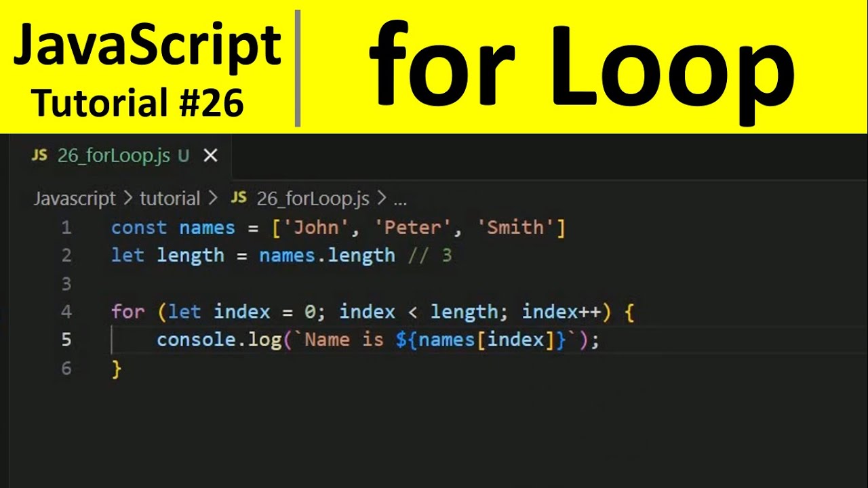Click line number 5 in gutter
The width and height of the screenshot is (868, 488).
coord(66,340)
